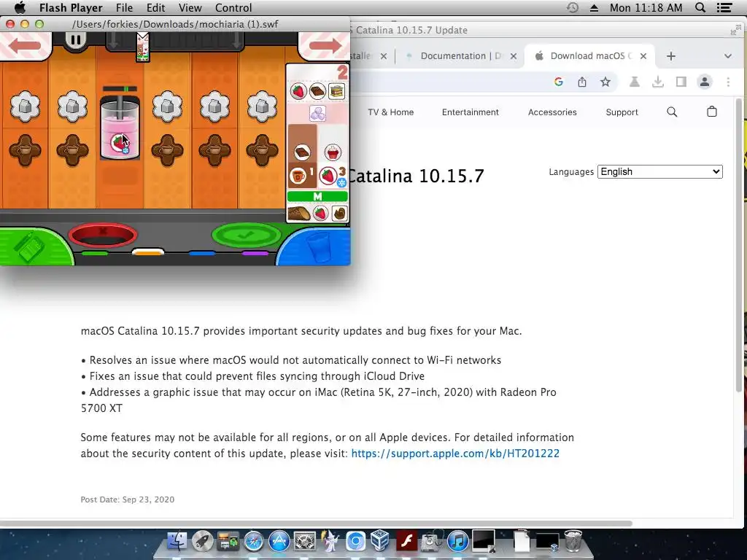Open Finder from the Dock

click(177, 542)
